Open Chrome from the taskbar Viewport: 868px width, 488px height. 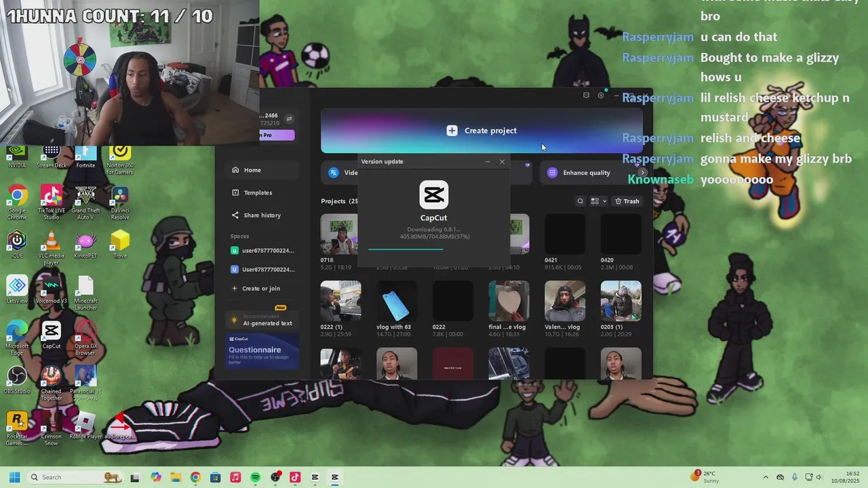pos(195,477)
